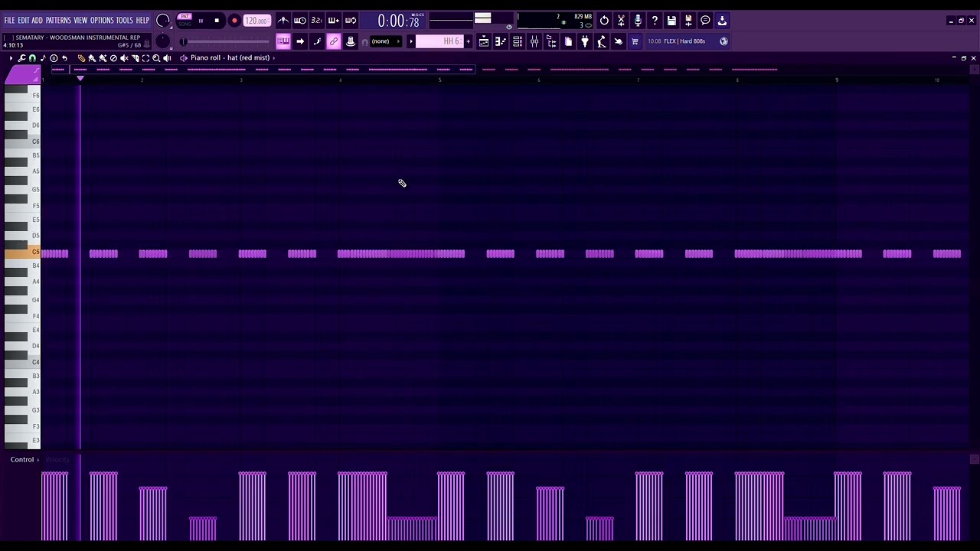Open the VIEW menu
This screenshot has width=980, height=551.
80,21
